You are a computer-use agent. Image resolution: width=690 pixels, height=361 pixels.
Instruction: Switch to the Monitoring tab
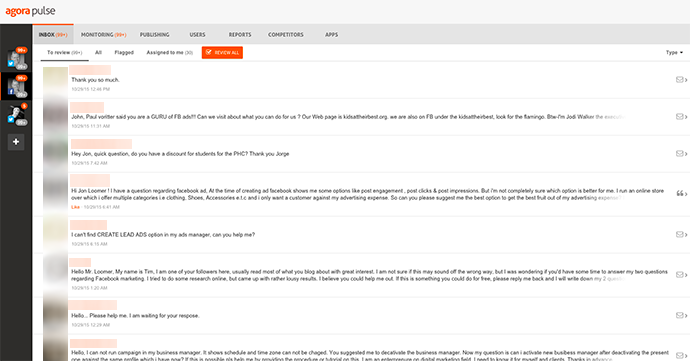[103, 34]
